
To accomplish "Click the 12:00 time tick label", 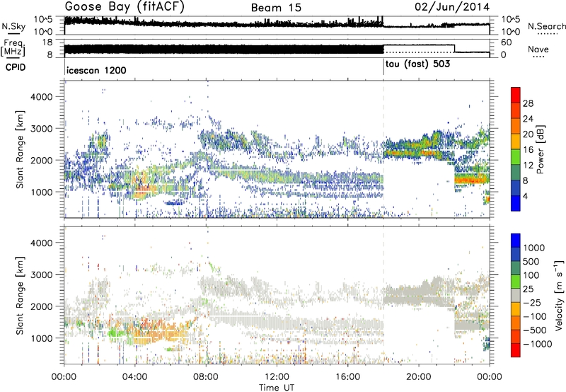I will click(x=277, y=377).
